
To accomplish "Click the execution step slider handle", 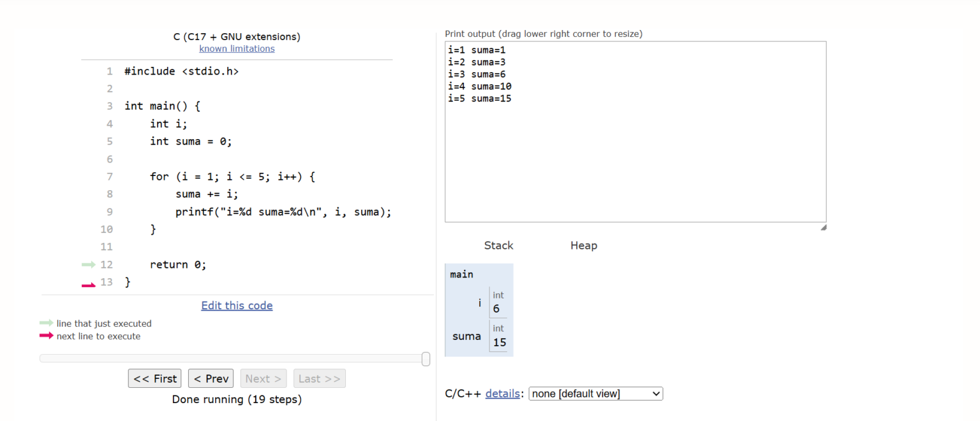I will (x=426, y=359).
